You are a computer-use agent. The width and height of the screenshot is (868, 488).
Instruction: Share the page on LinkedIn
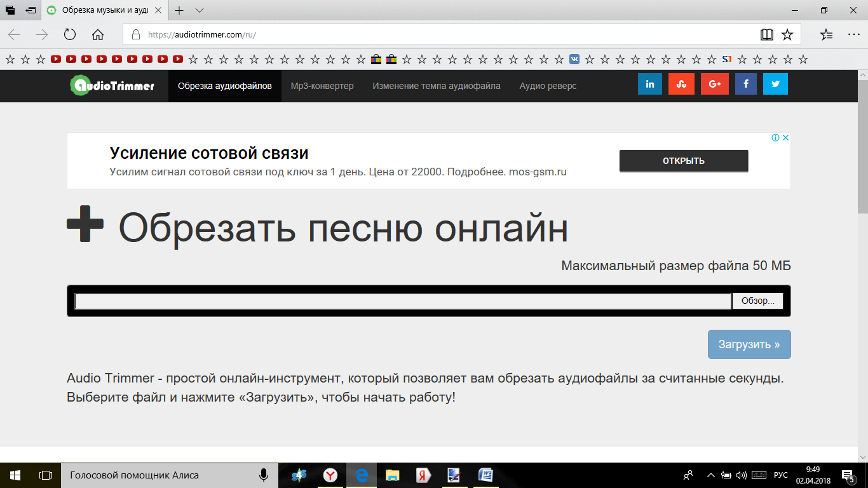click(650, 84)
